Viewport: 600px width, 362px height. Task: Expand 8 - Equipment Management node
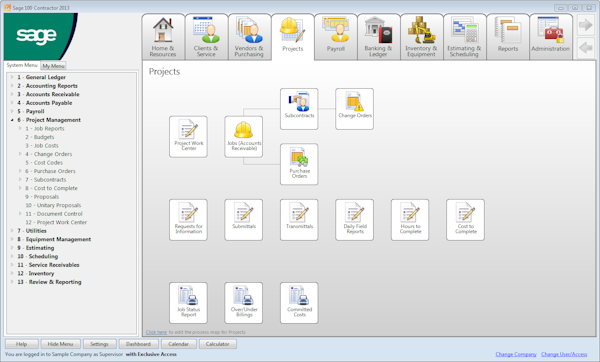(x=12, y=239)
